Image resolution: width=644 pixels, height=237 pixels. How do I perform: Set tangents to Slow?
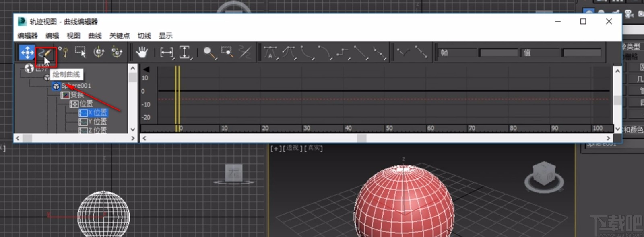pyautogui.click(x=325, y=53)
